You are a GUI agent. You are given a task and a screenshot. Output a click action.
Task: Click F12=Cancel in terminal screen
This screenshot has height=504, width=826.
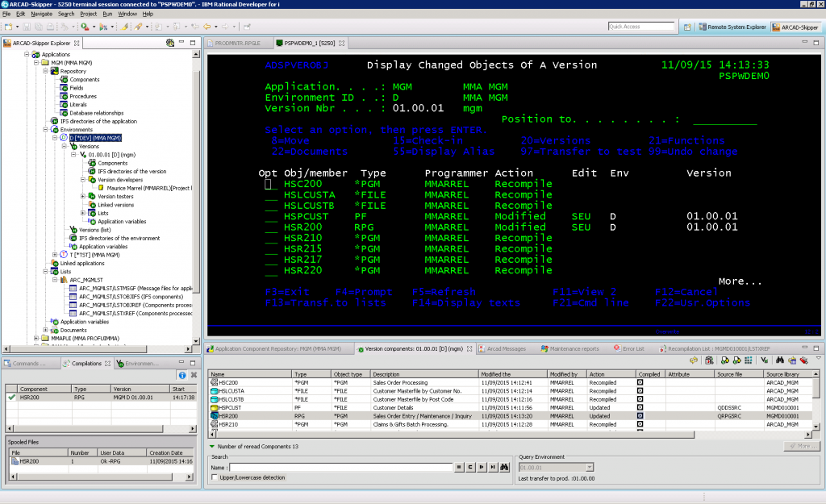click(686, 292)
